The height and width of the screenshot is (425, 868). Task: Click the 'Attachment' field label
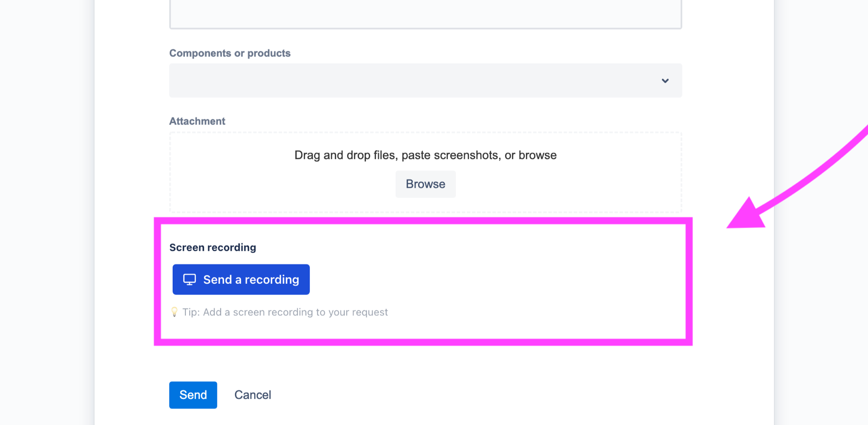[x=197, y=121]
